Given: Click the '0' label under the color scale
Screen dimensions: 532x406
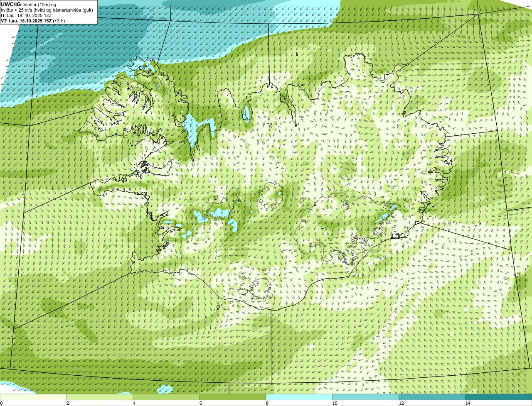Looking at the screenshot, I should coord(1,403).
